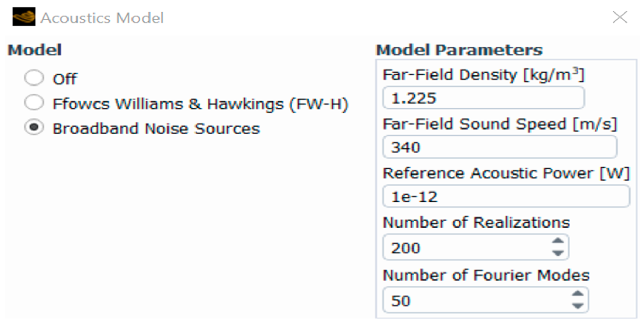Click the Model Parameters group heading
This screenshot has height=325, width=644.
pyautogui.click(x=459, y=50)
